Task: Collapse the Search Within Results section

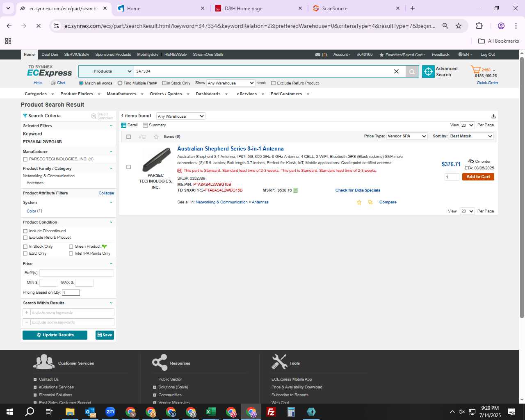Action: click(111, 303)
